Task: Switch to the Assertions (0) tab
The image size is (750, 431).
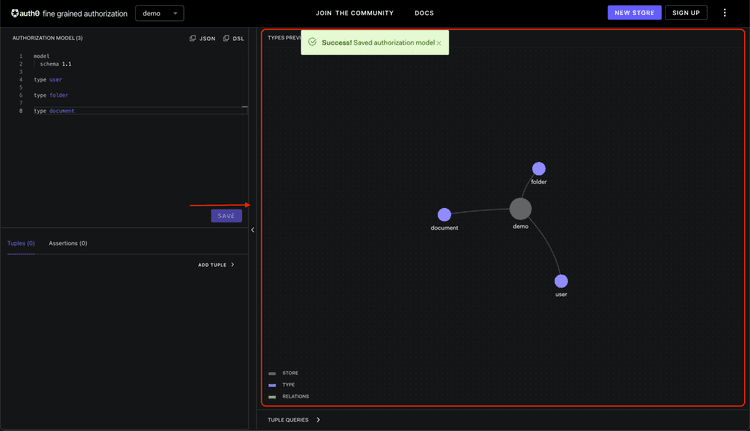Action: click(68, 243)
